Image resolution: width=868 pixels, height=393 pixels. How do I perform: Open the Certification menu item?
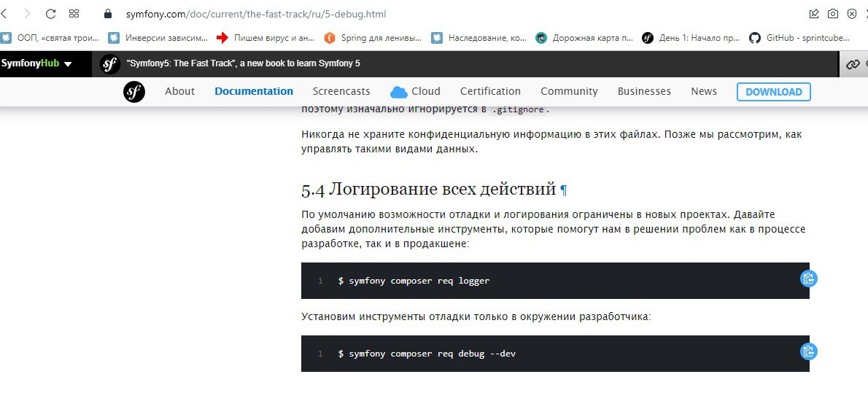point(490,91)
